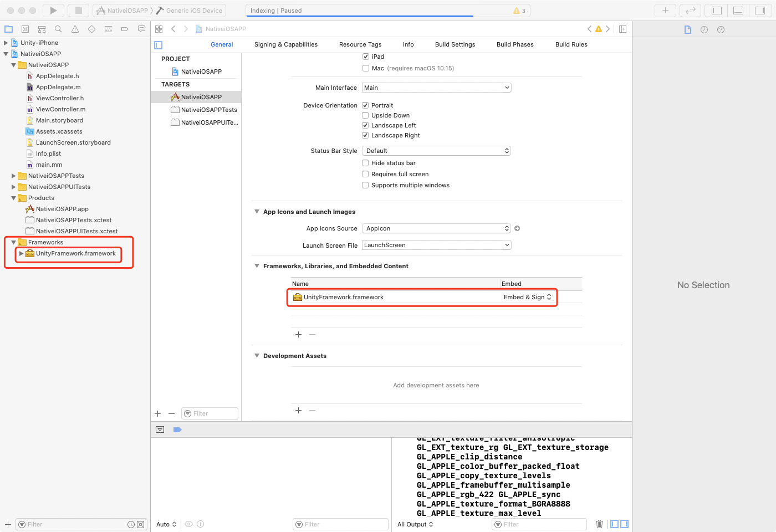This screenshot has width=776, height=532.
Task: Open the Report navigator
Action: [x=141, y=29]
